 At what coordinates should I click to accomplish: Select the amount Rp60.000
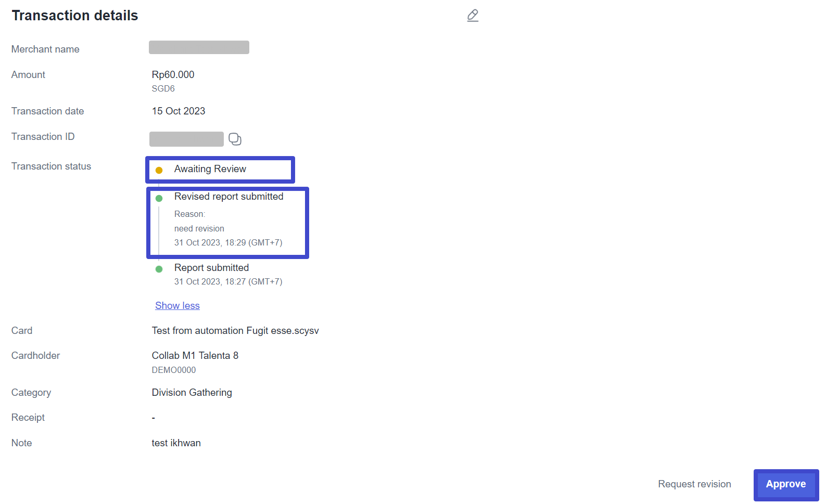[x=173, y=75]
